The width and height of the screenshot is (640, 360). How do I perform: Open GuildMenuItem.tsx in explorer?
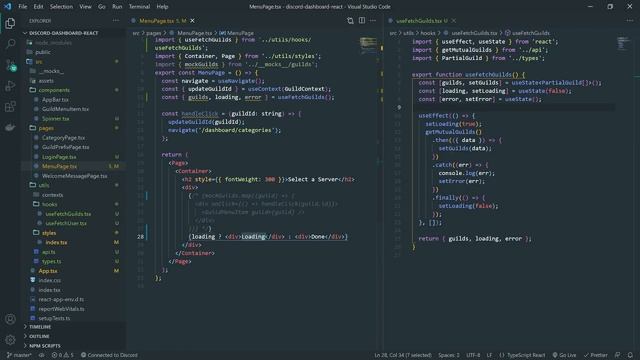(65, 109)
